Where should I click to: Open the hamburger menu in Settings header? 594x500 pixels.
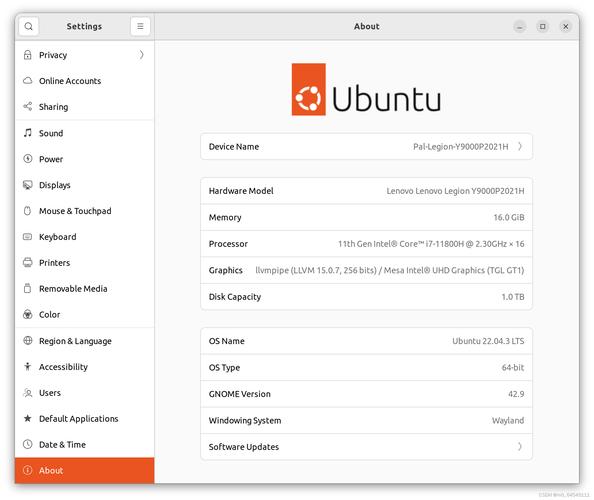coord(140,26)
